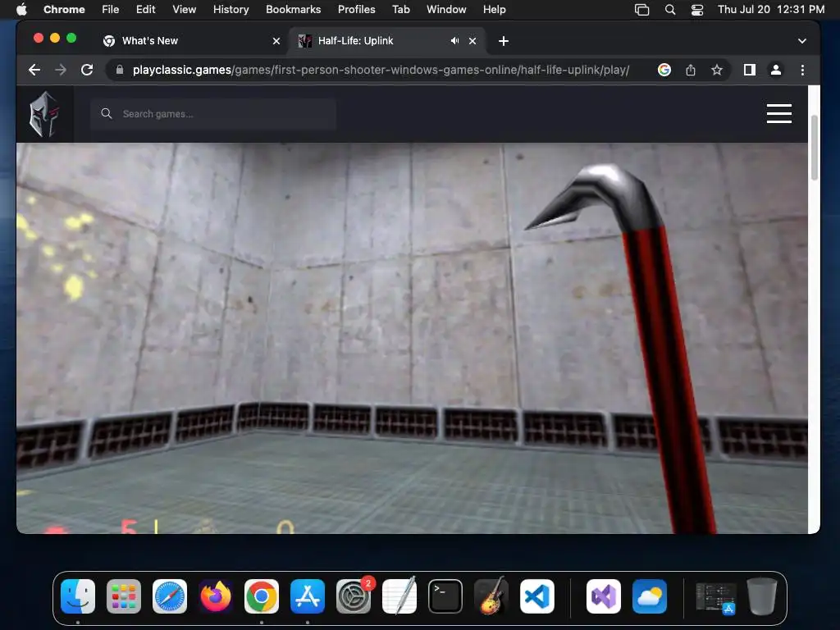
Task: Open a new tab with plus button
Action: [504, 41]
